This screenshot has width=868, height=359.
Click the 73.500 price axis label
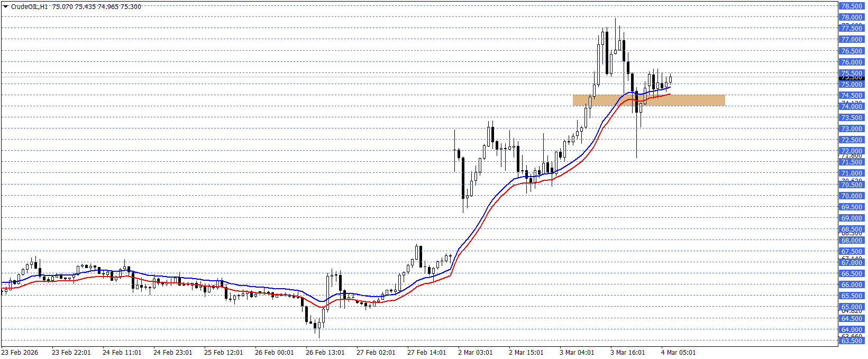(852, 118)
